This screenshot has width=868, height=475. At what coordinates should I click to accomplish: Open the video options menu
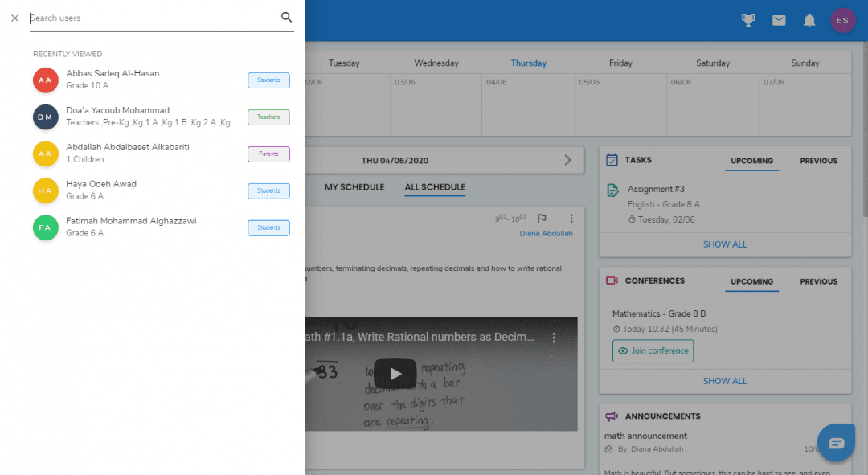(x=554, y=338)
